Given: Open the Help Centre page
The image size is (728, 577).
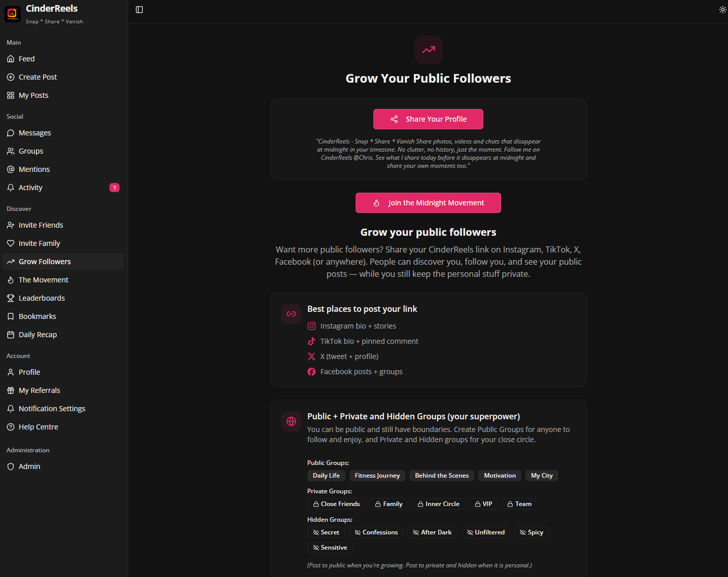Looking at the screenshot, I should [x=63, y=427].
